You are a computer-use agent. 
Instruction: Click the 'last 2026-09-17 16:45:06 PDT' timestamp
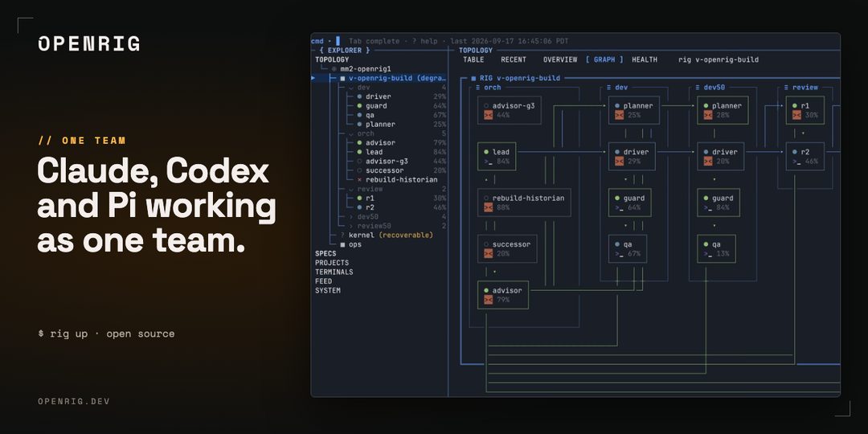510,41
